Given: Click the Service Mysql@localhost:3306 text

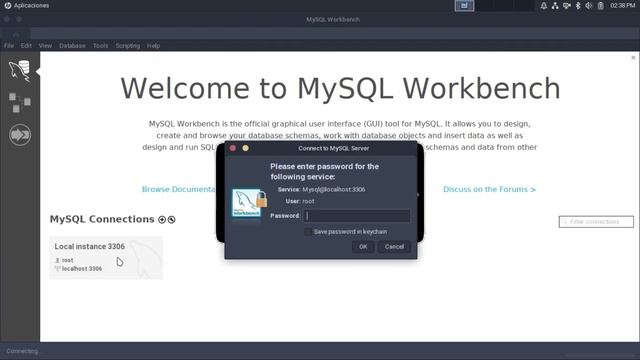Looking at the screenshot, I should point(322,189).
